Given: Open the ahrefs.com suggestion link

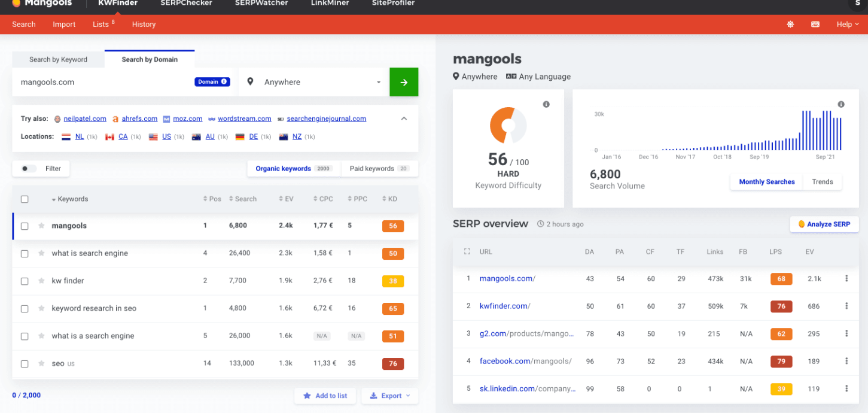Looking at the screenshot, I should [139, 119].
